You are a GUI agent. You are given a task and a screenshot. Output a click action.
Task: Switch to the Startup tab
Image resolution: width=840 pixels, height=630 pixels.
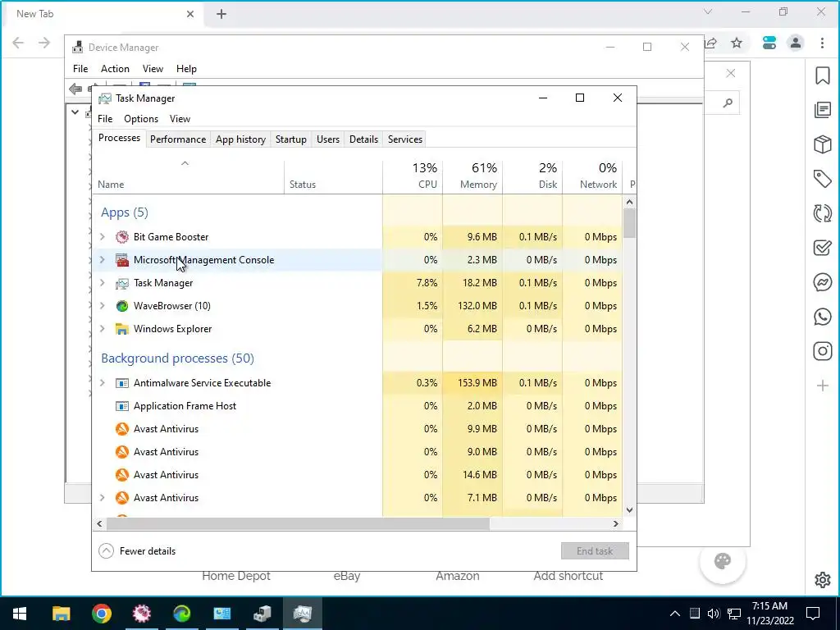click(291, 139)
